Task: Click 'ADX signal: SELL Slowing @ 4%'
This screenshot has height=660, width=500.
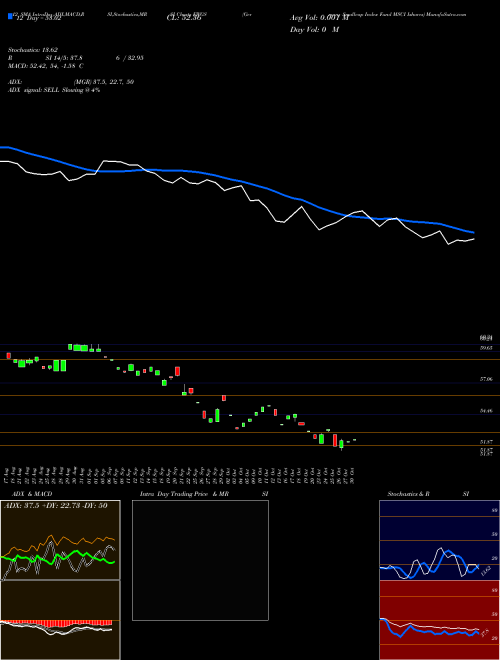Action: coord(54,90)
